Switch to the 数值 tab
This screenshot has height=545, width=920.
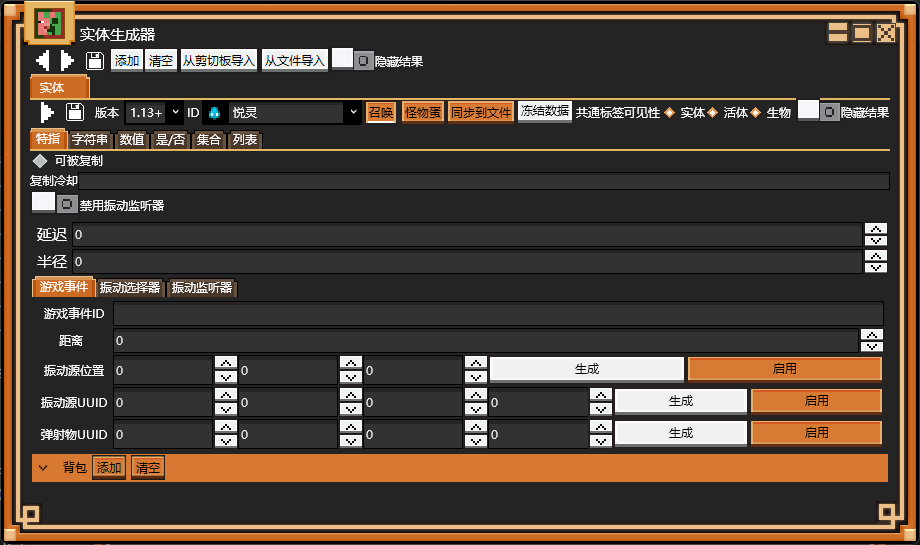[132, 140]
